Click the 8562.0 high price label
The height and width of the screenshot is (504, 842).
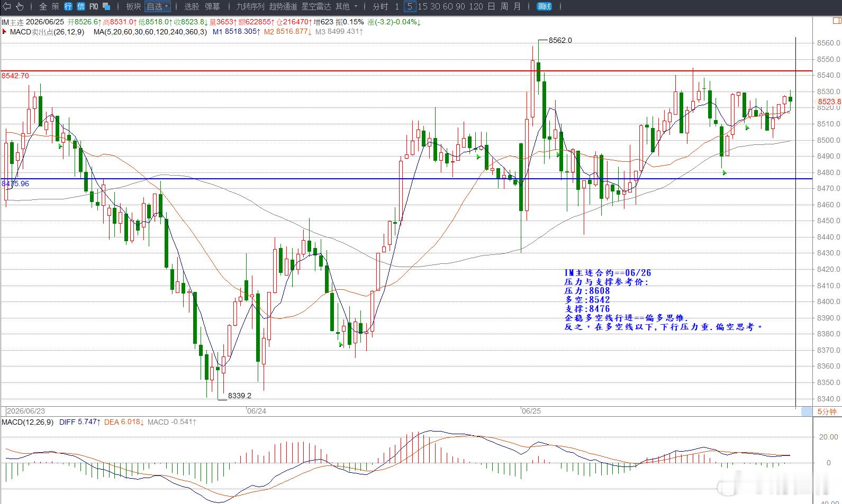click(560, 40)
